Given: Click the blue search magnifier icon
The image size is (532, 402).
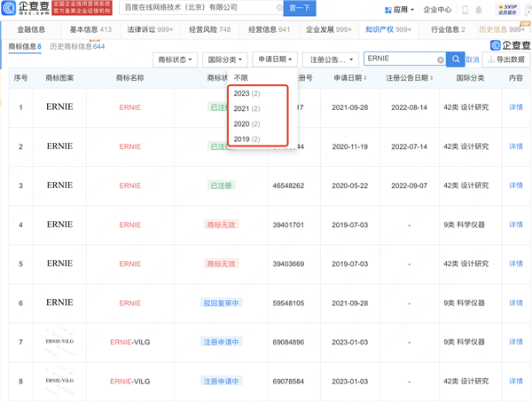Looking at the screenshot, I should [x=455, y=59].
